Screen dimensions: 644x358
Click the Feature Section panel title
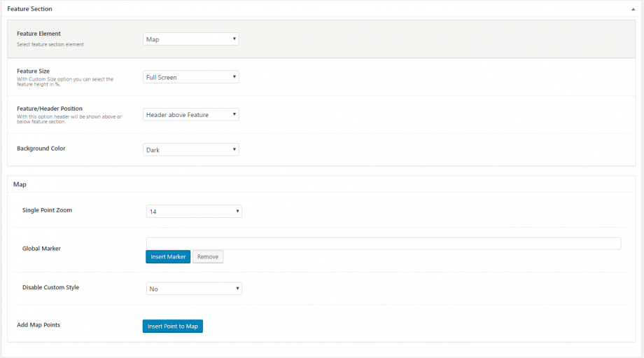click(29, 9)
